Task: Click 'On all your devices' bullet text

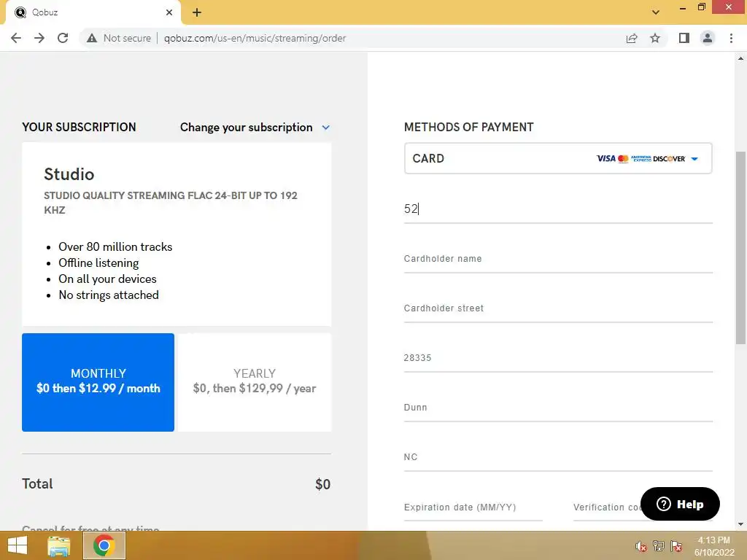Action: pos(107,279)
